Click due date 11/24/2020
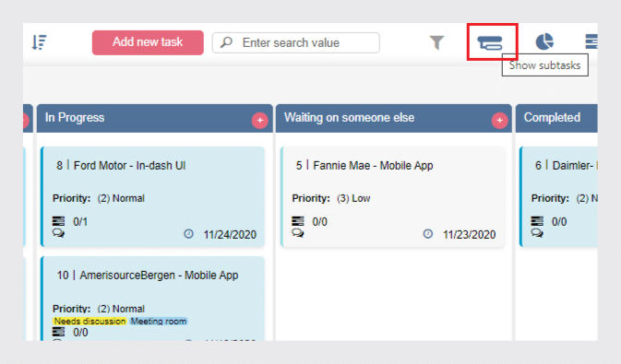 (x=230, y=235)
